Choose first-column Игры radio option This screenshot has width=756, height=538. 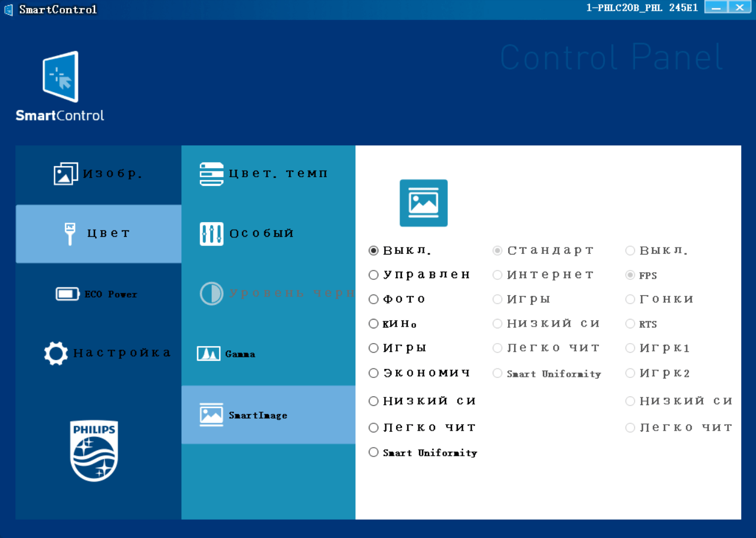374,348
